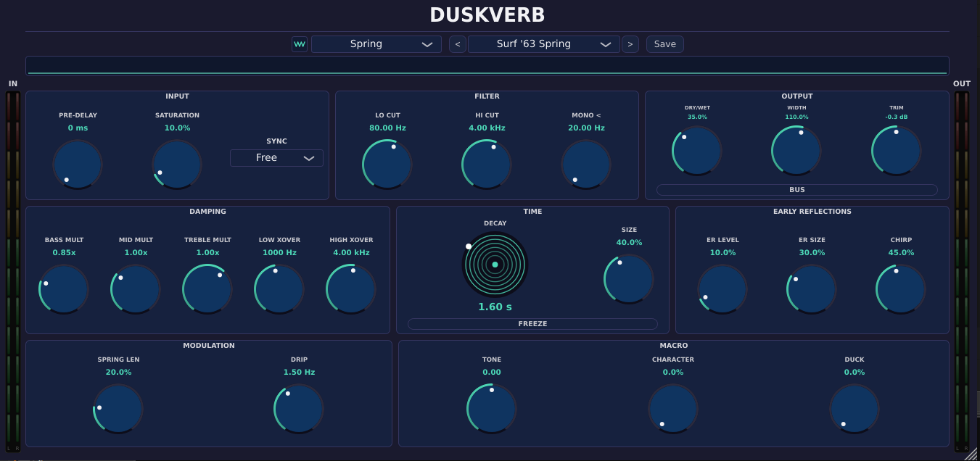Image resolution: width=980 pixels, height=461 pixels.
Task: Click the Width output knob
Action: point(796,151)
